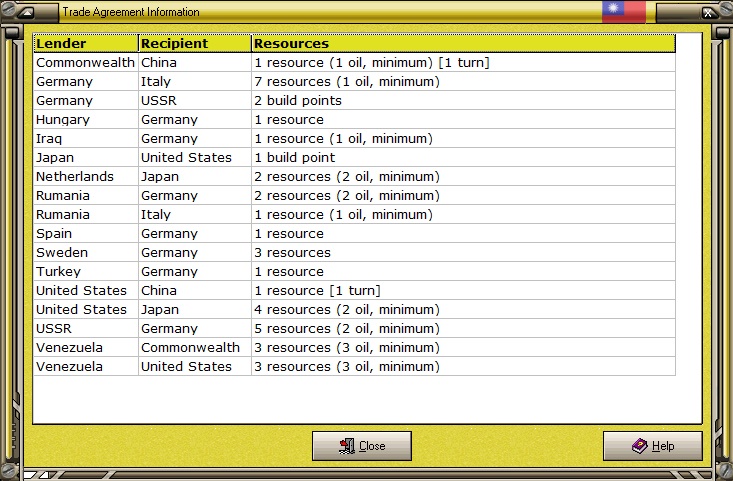Screen dimensions: 733x481
Task: Select the Netherlands lender cell
Action: click(86, 177)
